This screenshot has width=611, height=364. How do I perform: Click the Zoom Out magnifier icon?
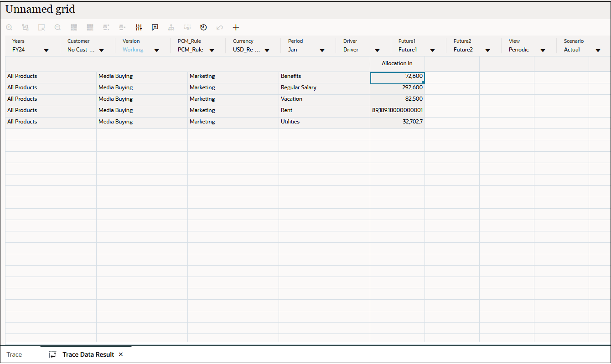(57, 27)
